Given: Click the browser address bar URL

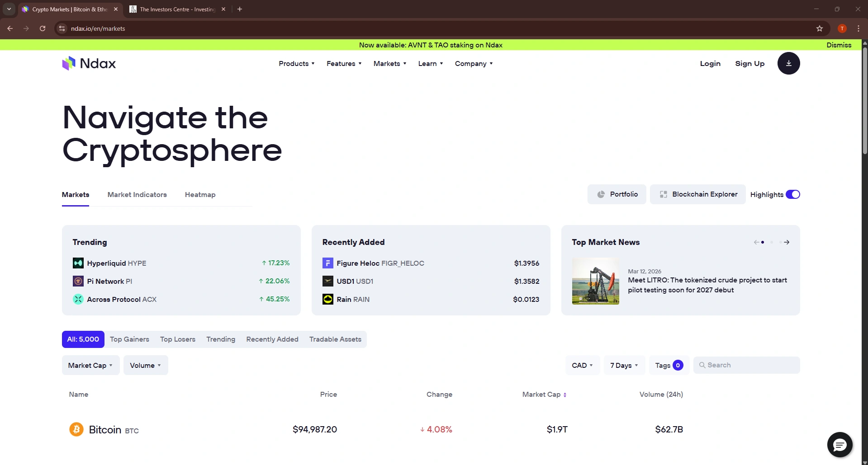Looking at the screenshot, I should 98,28.
